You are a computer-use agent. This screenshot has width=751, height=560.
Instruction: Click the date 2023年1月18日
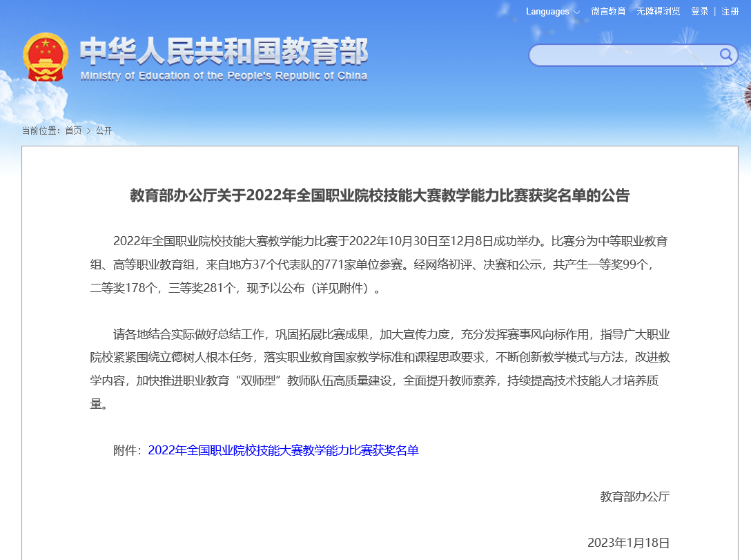[x=628, y=542]
